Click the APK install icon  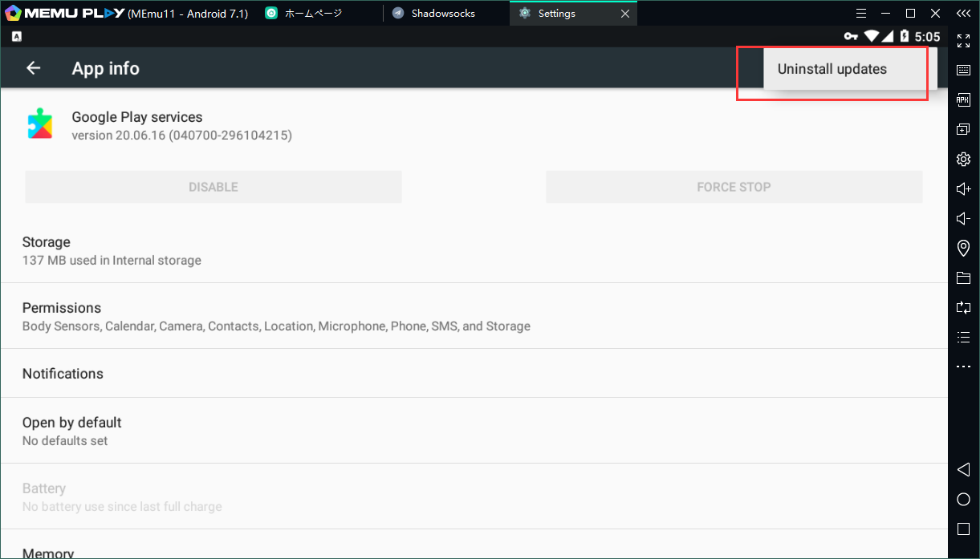pos(963,99)
